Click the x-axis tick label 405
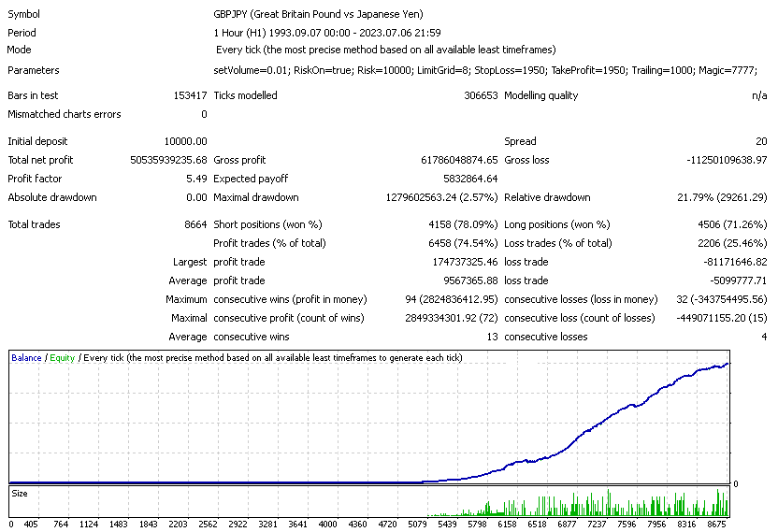The width and height of the screenshot is (778, 532). tap(31, 525)
